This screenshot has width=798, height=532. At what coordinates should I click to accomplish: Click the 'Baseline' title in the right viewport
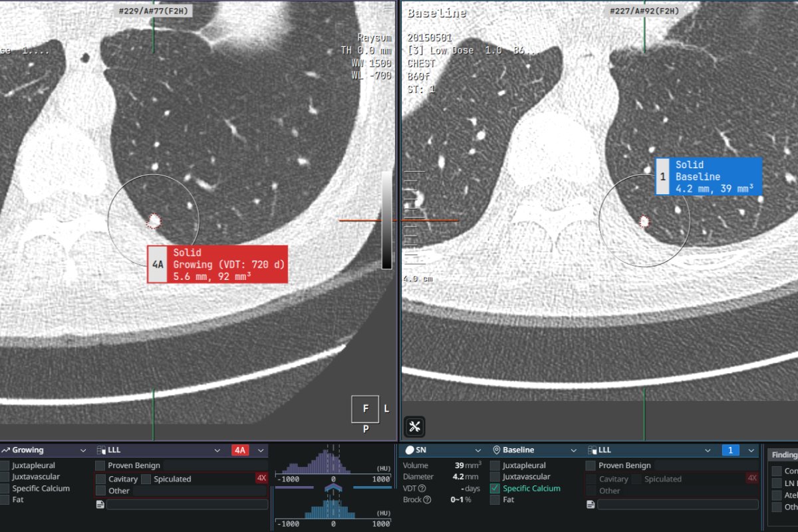coord(436,13)
